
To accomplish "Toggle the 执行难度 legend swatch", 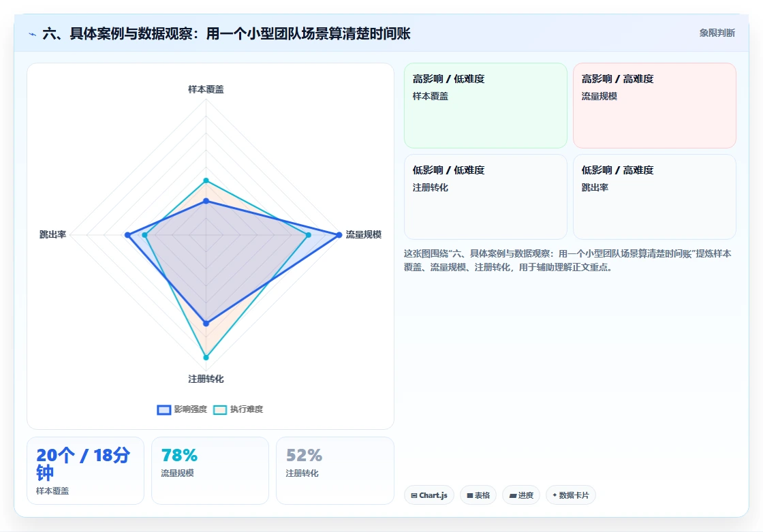I will (x=220, y=410).
